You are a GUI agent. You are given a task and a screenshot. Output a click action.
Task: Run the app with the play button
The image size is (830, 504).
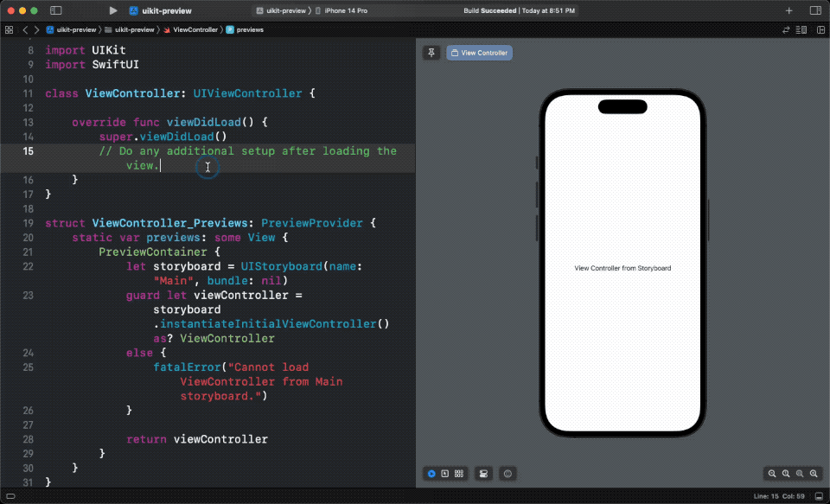tap(112, 10)
